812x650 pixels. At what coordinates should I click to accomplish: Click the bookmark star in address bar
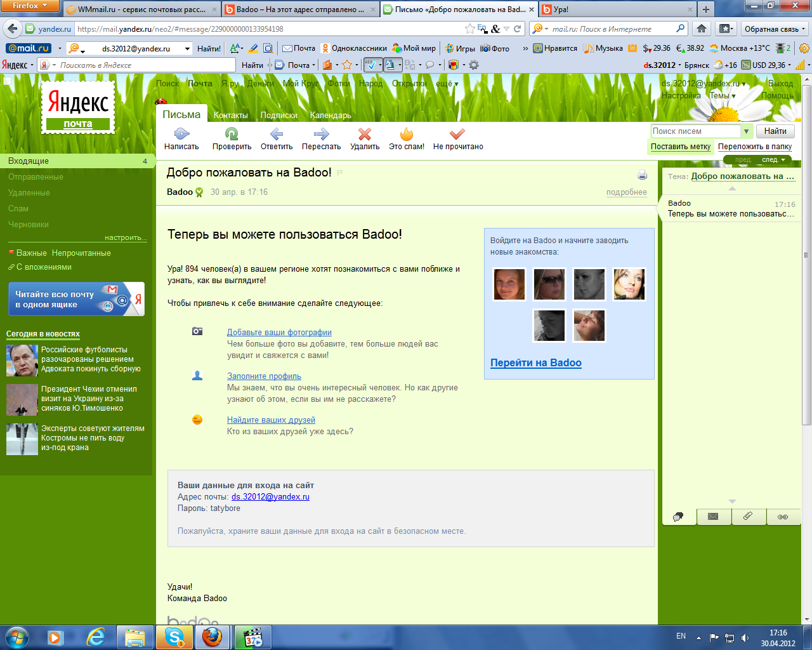click(469, 29)
